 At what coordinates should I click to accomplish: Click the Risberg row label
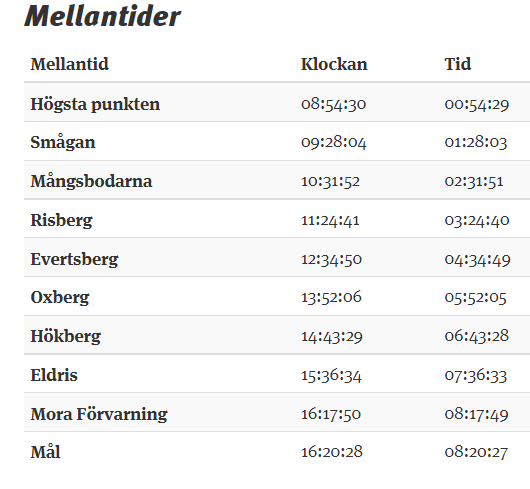pyautogui.click(x=62, y=220)
